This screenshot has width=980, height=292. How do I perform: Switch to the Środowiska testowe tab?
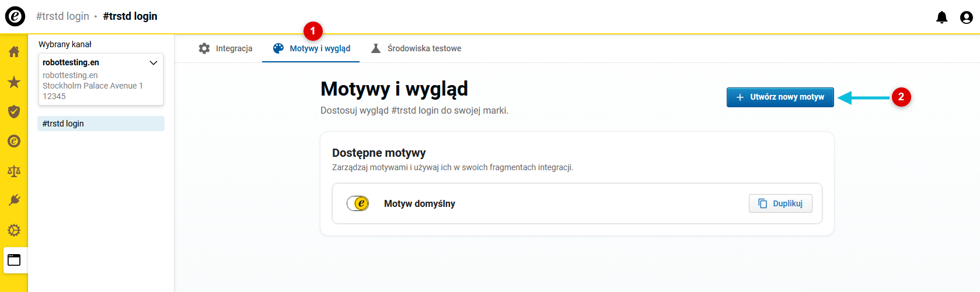coord(416,48)
